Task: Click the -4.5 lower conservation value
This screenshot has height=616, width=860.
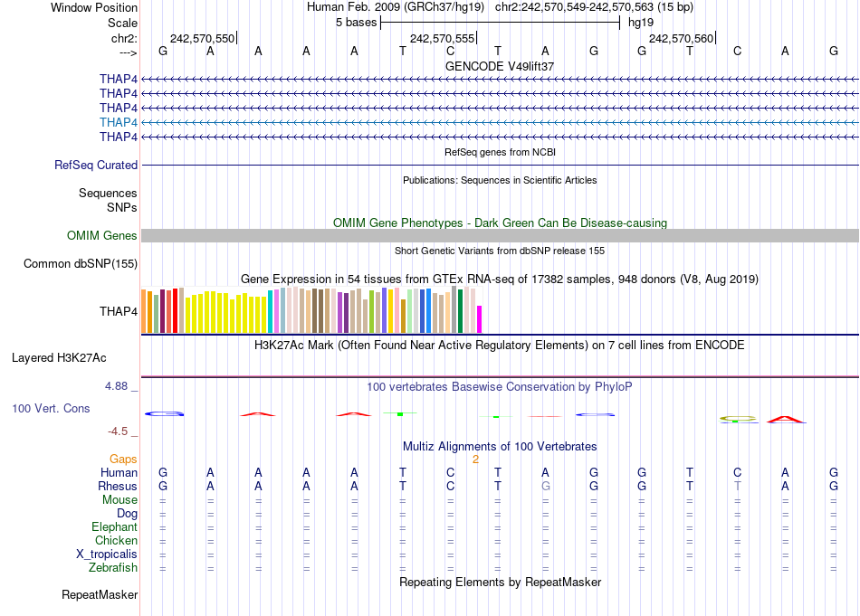Action: [x=118, y=431]
